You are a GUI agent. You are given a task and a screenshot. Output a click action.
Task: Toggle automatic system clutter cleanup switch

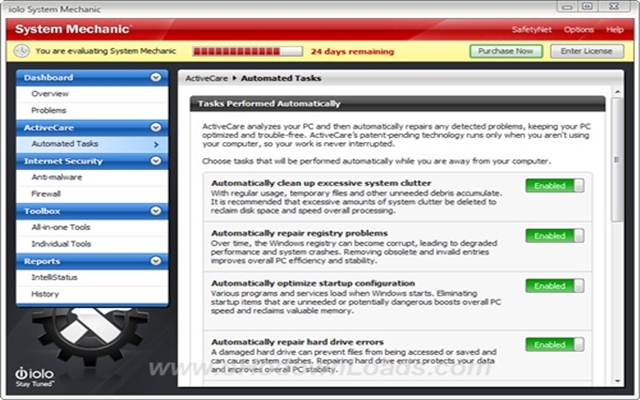555,186
